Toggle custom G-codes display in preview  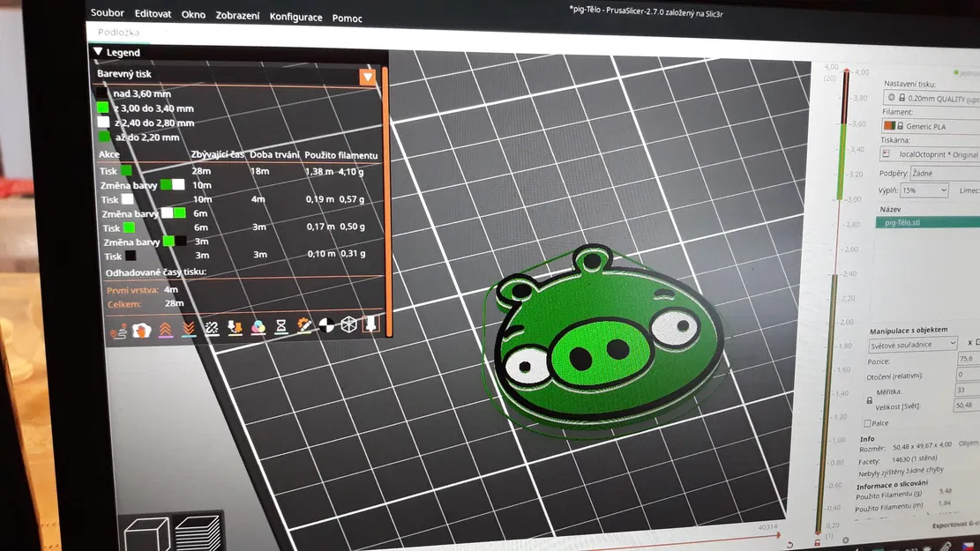pyautogui.click(x=304, y=326)
